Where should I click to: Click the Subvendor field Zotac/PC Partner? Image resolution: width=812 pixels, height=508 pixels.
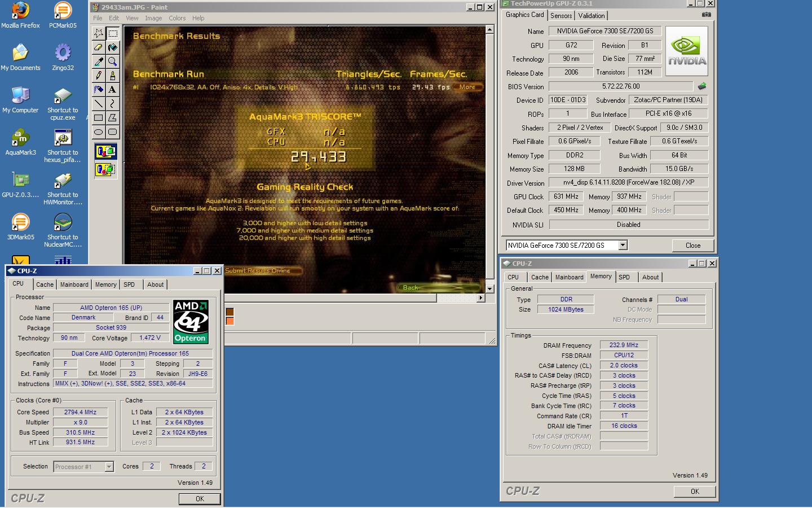(x=668, y=100)
